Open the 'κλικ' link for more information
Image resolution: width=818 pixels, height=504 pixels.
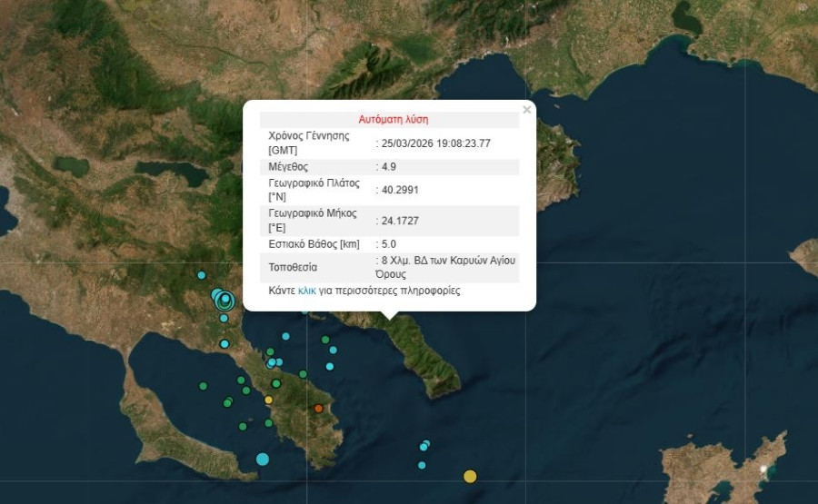307,292
